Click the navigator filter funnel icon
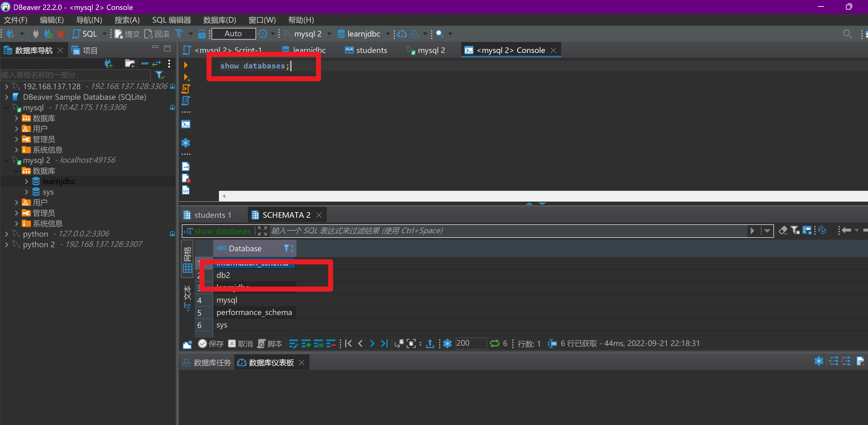Viewport: 868px width, 425px height. [160, 75]
